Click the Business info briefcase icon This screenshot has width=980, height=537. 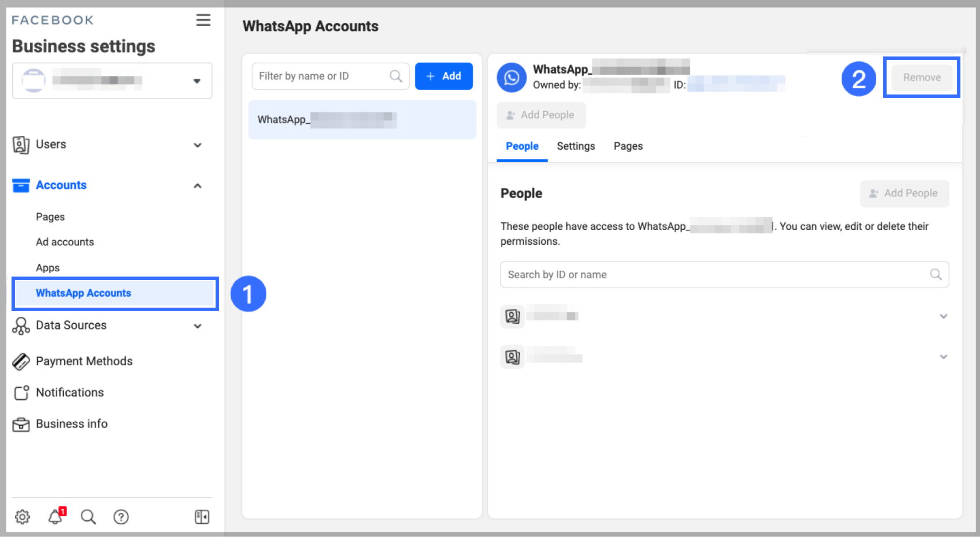(21, 425)
